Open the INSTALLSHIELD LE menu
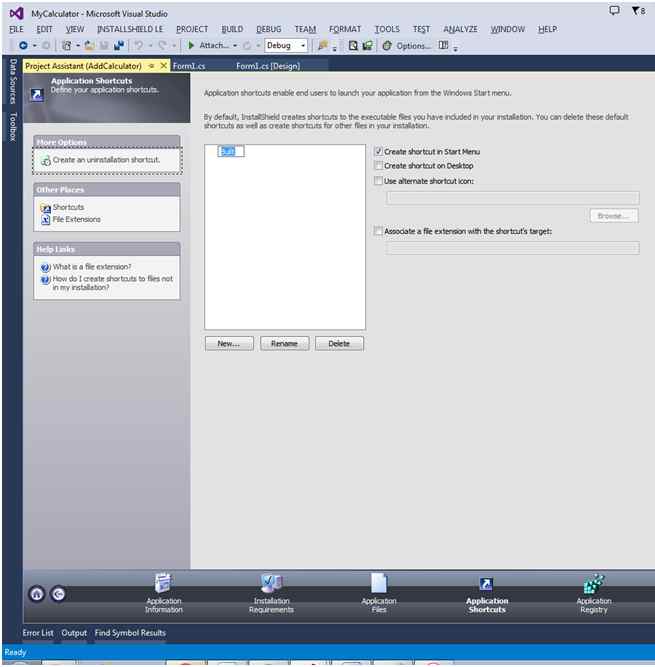The height and width of the screenshot is (667, 655). 130,29
